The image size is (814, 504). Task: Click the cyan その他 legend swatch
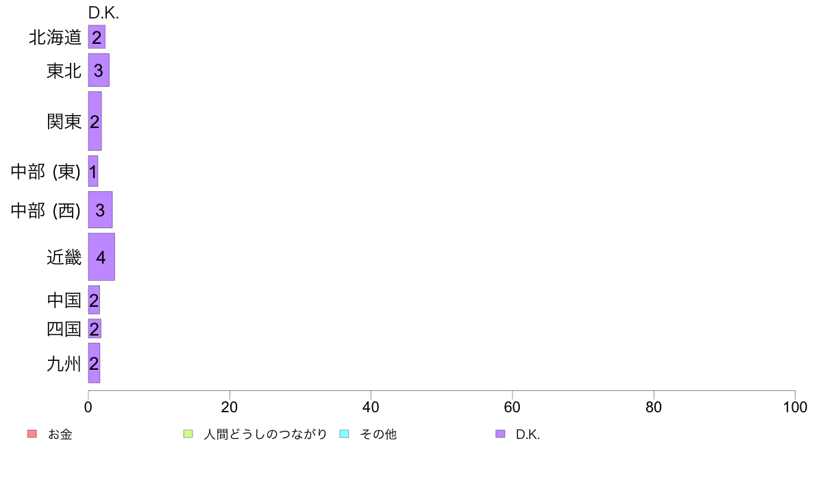coord(344,434)
